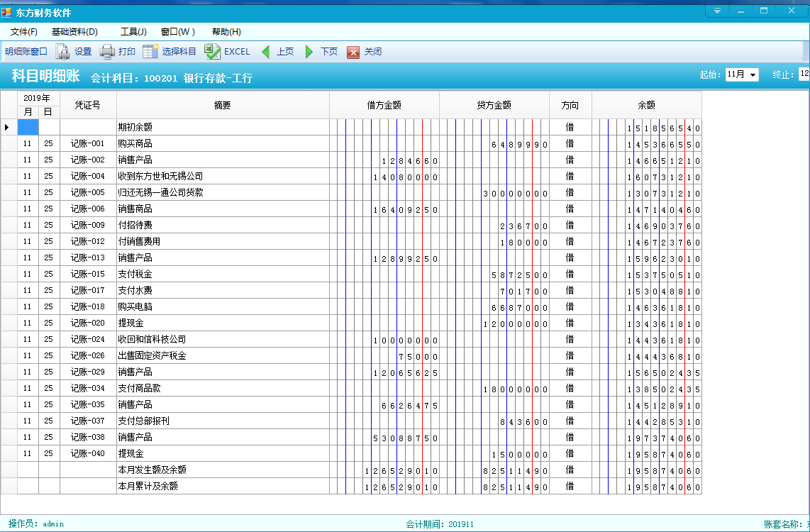Select voucher 记账-002 cell
810x532 pixels.
click(x=88, y=160)
